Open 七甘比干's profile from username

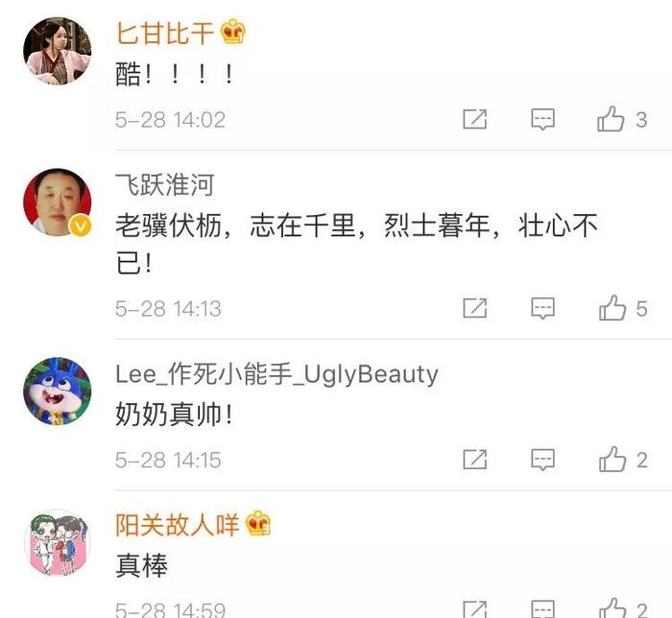(165, 33)
